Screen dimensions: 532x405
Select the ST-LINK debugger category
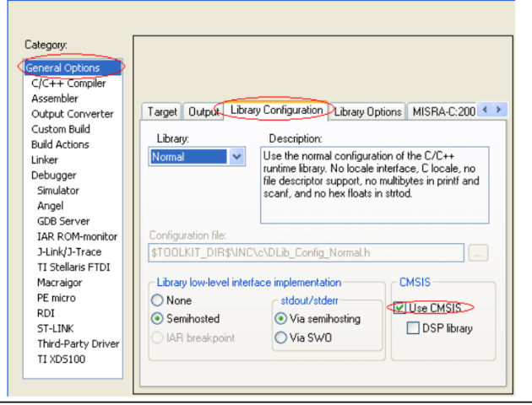pyautogui.click(x=55, y=328)
